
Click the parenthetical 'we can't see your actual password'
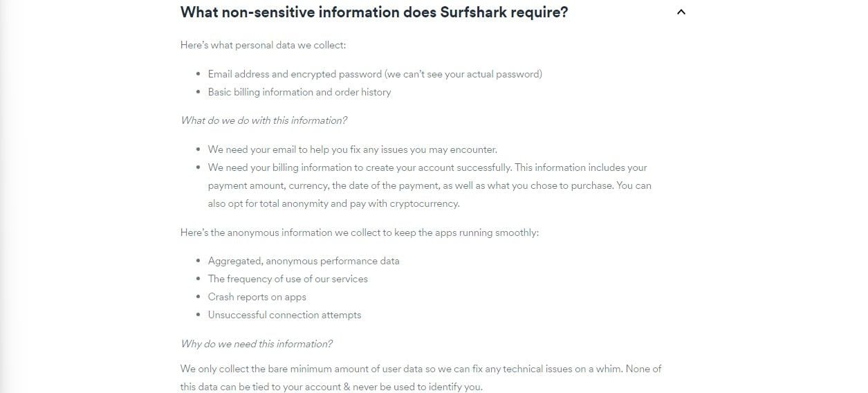pos(463,74)
